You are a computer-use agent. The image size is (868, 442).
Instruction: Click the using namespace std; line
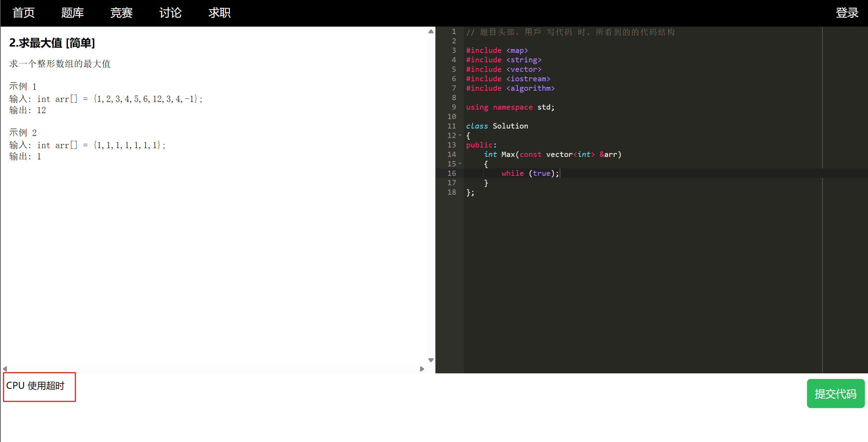[x=510, y=107]
